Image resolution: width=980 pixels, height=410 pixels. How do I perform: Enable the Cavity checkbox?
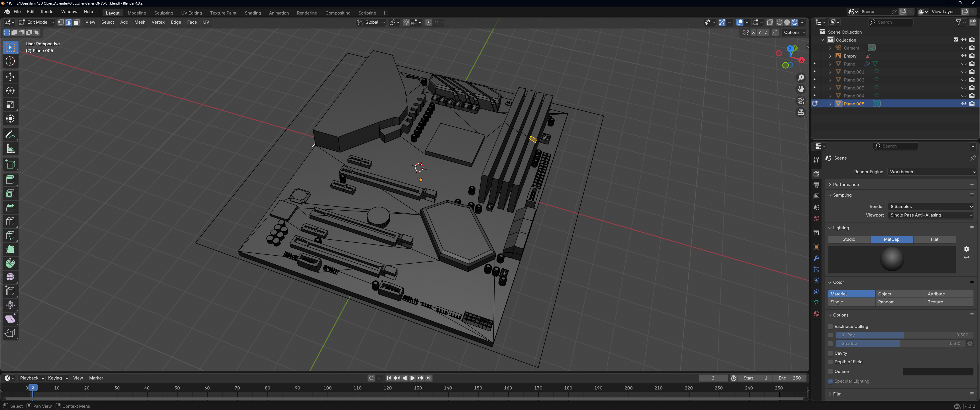click(830, 353)
